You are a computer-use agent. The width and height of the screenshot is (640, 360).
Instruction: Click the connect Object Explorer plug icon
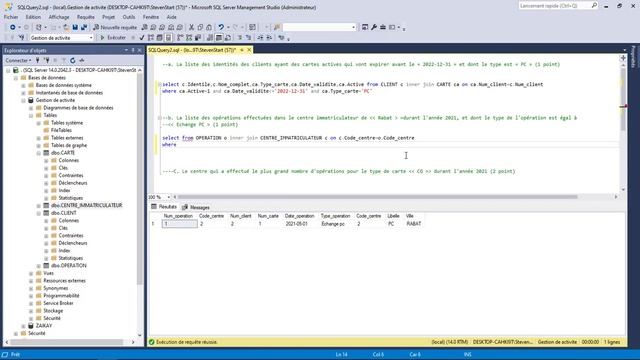[38, 60]
